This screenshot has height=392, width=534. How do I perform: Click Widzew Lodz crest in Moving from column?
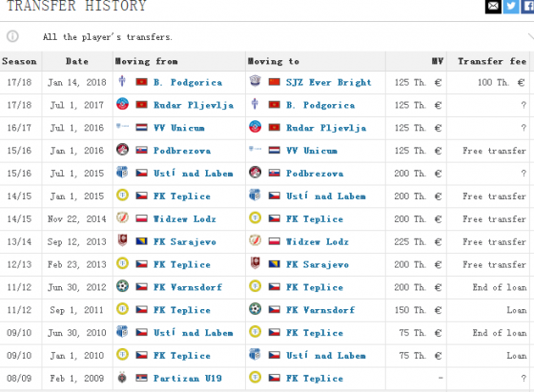point(122,218)
